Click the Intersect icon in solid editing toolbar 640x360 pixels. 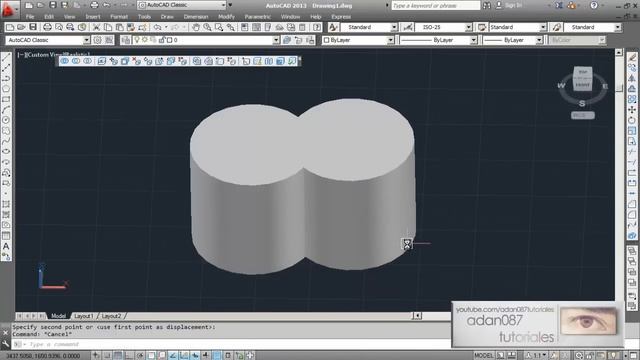(87, 61)
